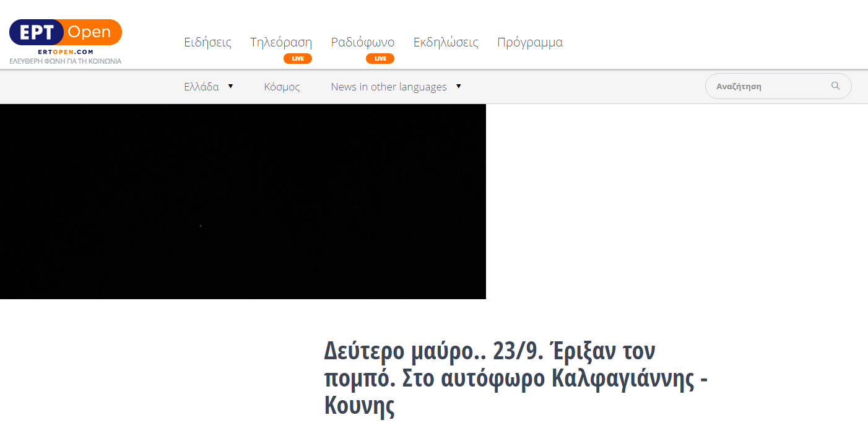Click the Εκδηλώσεις navigation link

click(x=446, y=42)
